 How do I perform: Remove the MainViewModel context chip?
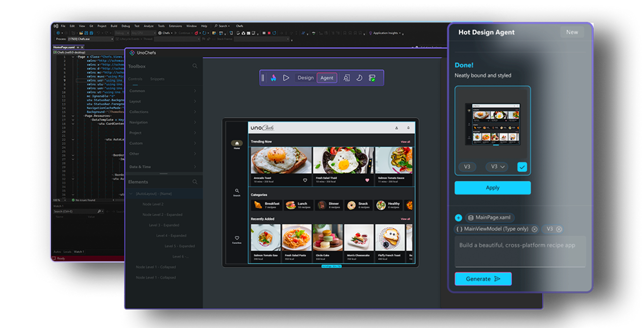tap(534, 229)
